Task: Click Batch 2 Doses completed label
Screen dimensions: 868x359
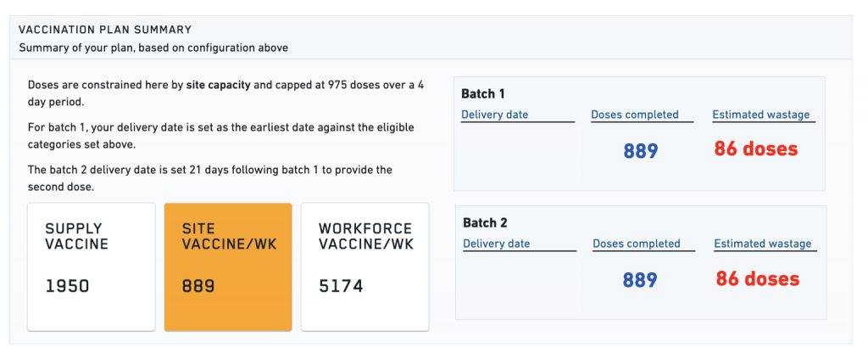Action: 637,244
